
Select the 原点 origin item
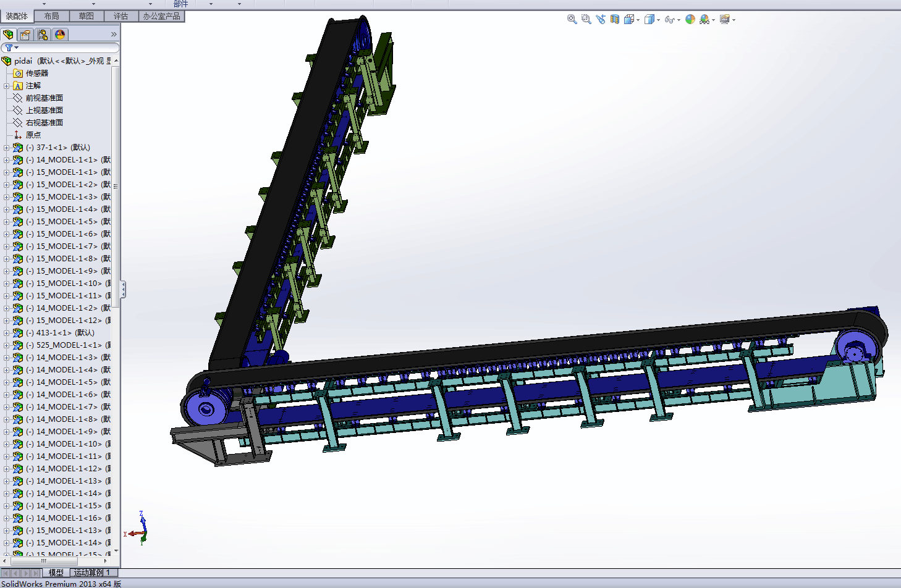point(27,135)
